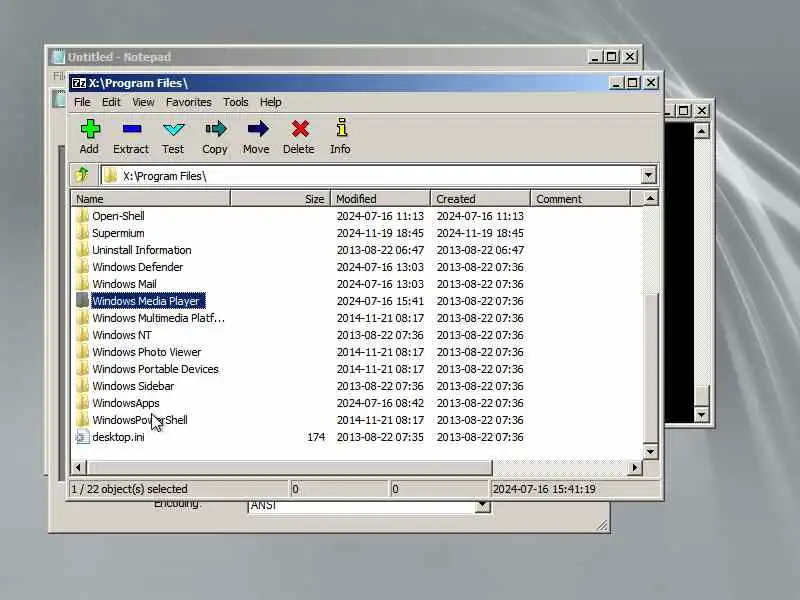Click horizontal scrollbar right arrow
Image resolution: width=800 pixels, height=600 pixels.
click(x=634, y=467)
